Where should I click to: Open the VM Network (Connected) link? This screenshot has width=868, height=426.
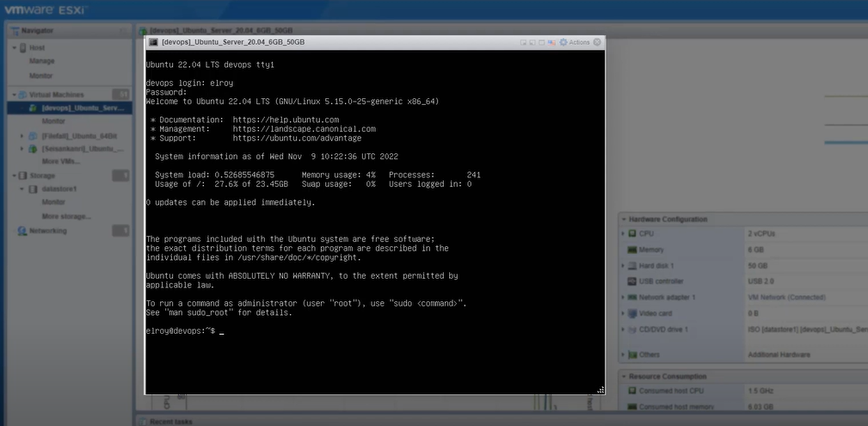click(786, 298)
